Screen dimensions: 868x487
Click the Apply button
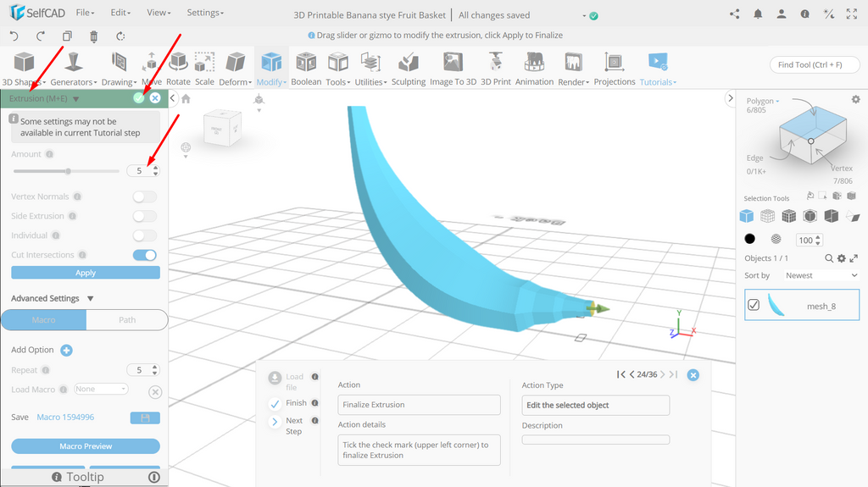[x=86, y=273]
